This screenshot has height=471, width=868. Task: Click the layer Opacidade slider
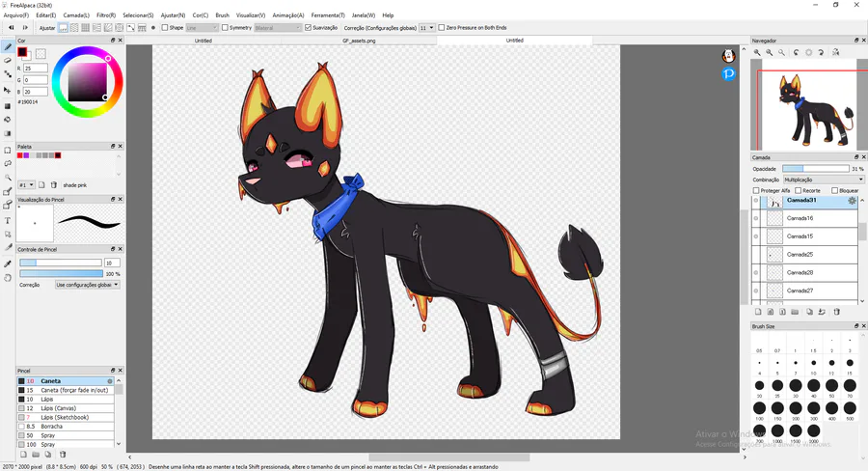coord(815,169)
